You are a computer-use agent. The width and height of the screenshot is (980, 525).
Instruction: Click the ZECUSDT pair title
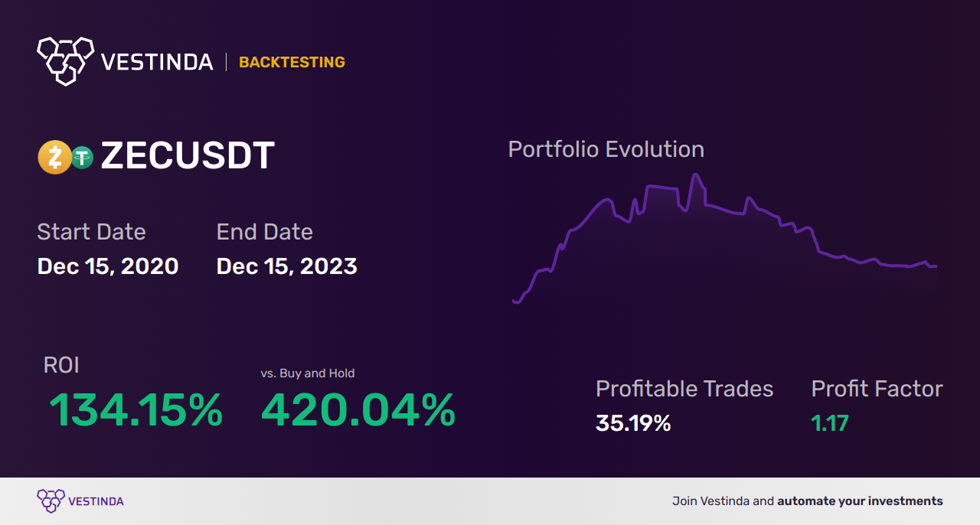point(188,156)
